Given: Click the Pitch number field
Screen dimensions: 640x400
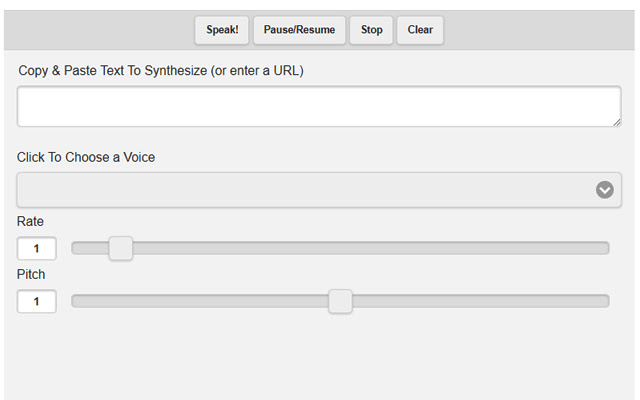Looking at the screenshot, I should 36,301.
